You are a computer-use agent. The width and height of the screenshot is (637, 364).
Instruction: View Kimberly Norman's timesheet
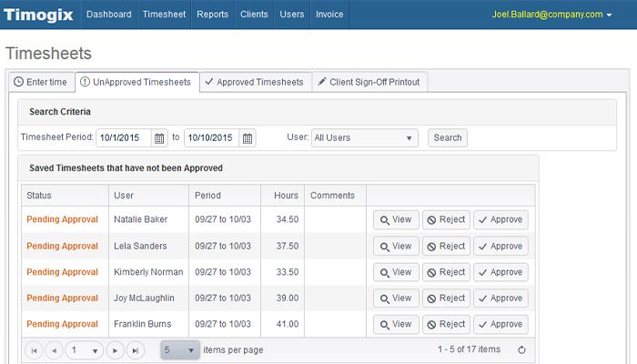point(396,272)
